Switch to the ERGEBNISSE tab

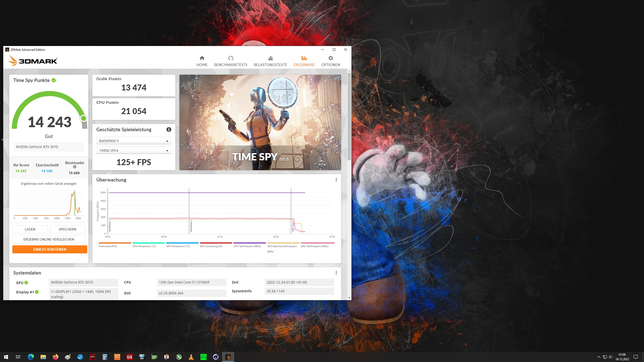304,60
